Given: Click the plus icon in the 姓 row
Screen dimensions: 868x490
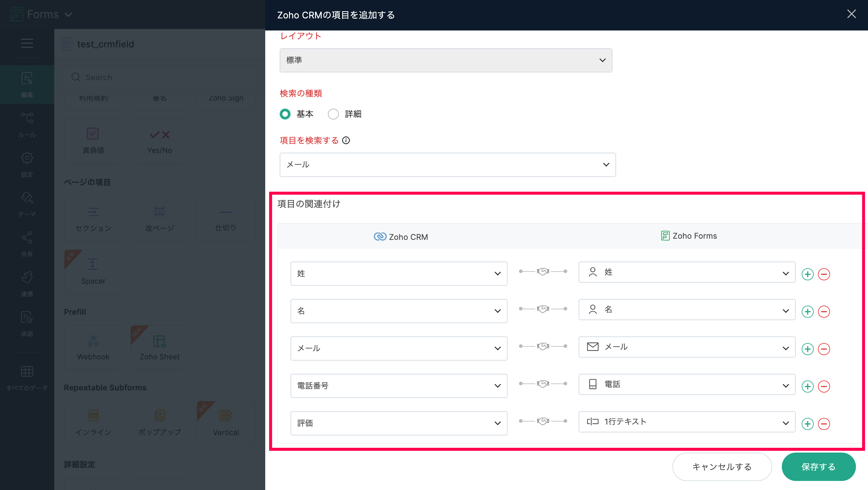Looking at the screenshot, I should (807, 274).
